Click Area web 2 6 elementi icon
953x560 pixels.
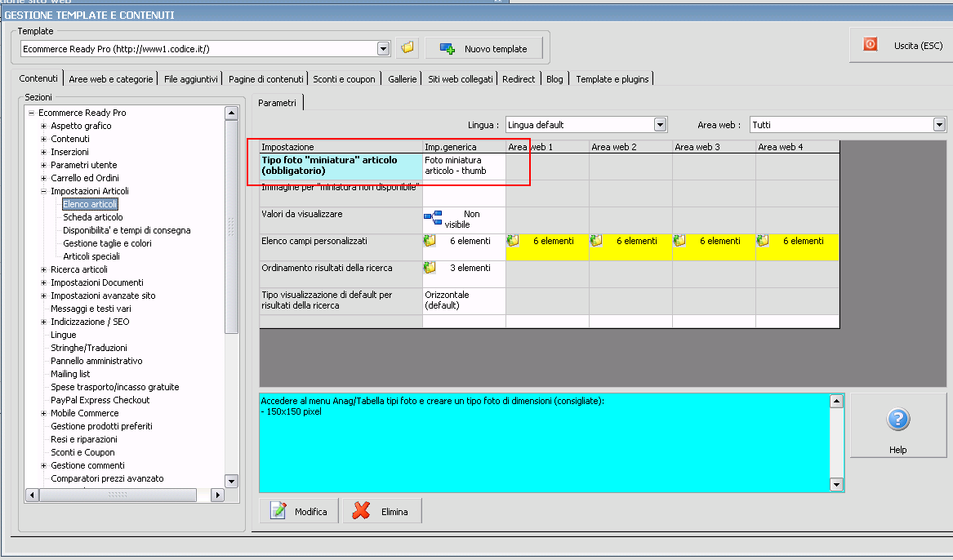coord(596,241)
